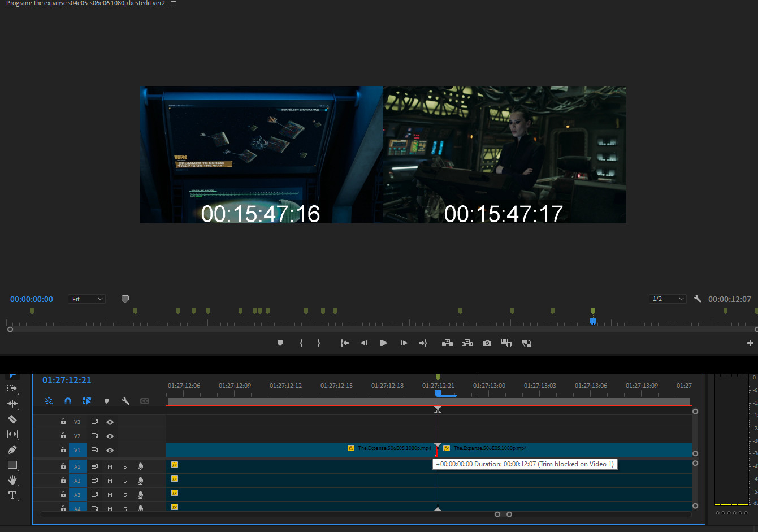
Task: Select the Ripple Edit tool
Action: tap(12, 404)
